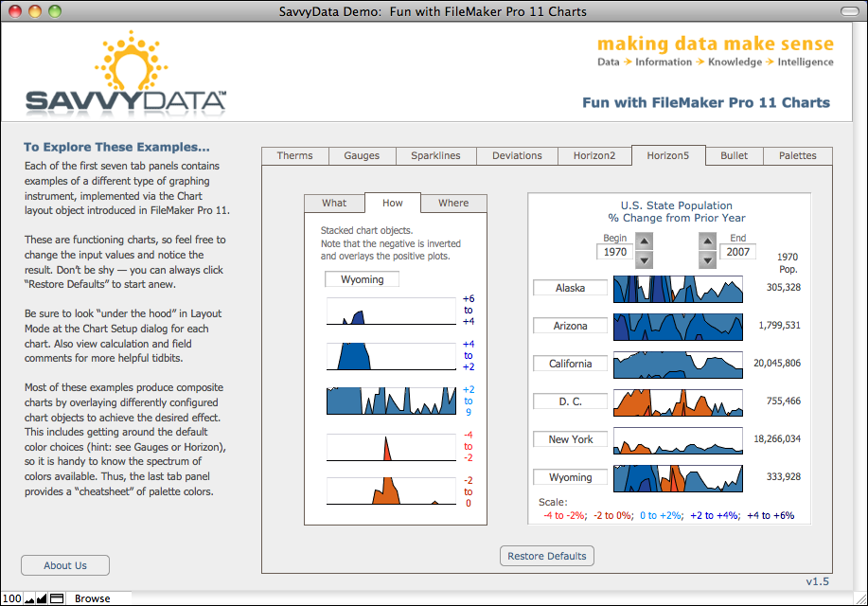Click the Wyoming horizon chart in state list

pos(678,478)
